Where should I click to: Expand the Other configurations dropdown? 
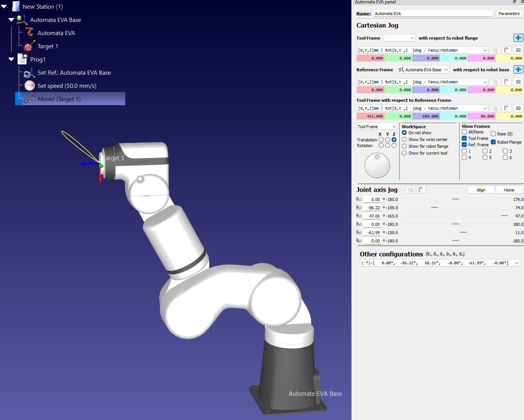point(516,263)
